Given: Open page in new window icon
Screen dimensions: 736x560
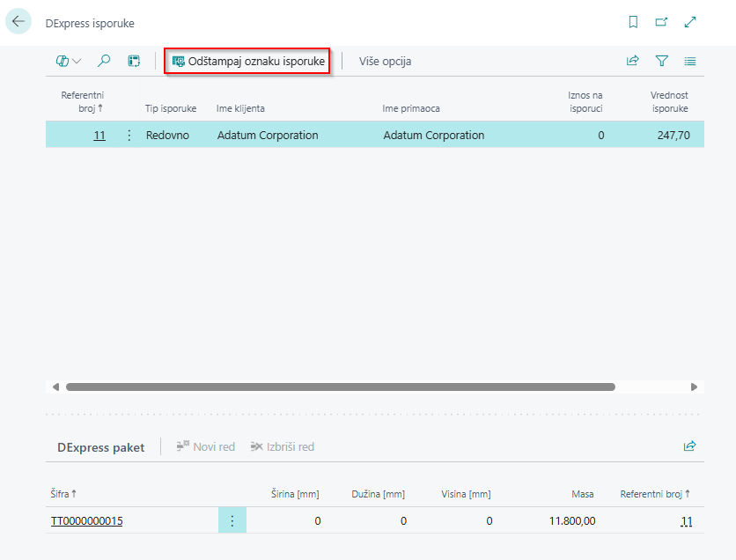Looking at the screenshot, I should (x=661, y=23).
